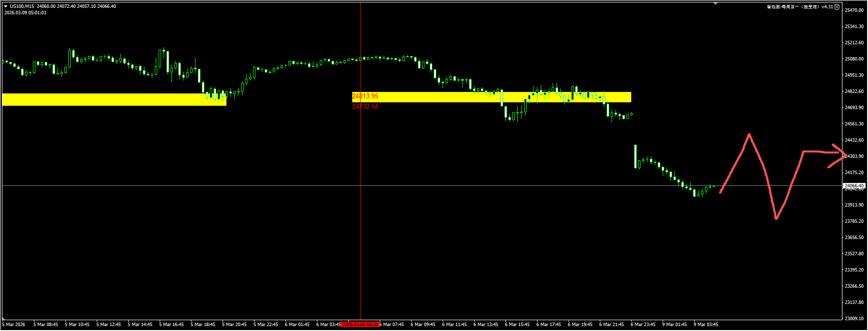Click the US100,M15 symbol label

click(22, 6)
